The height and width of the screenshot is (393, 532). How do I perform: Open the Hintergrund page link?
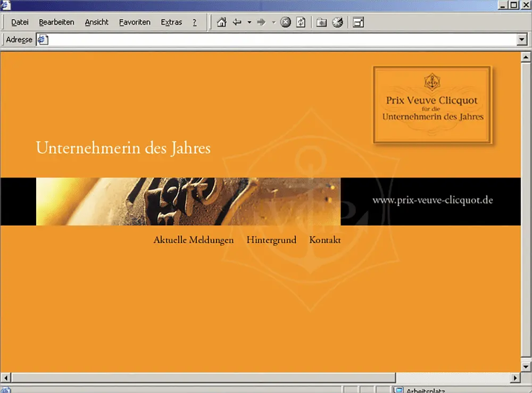click(x=271, y=240)
